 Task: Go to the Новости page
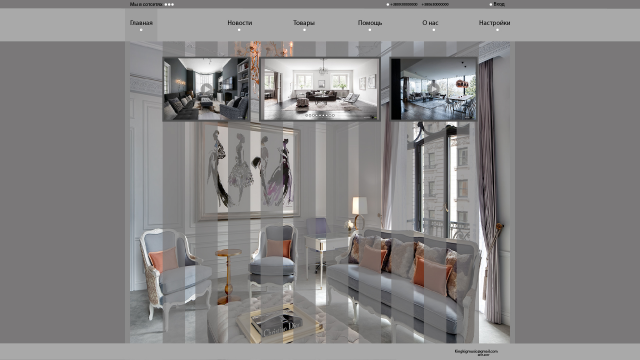[x=240, y=23]
